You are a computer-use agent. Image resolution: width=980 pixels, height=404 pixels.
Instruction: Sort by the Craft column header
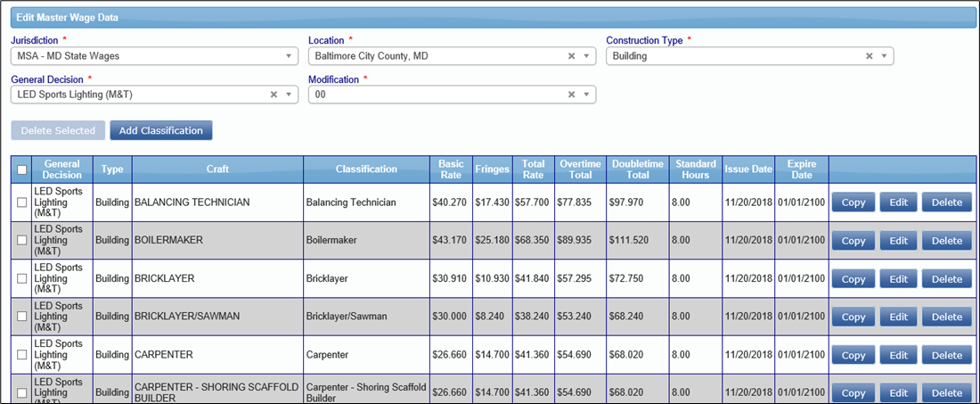pyautogui.click(x=217, y=169)
